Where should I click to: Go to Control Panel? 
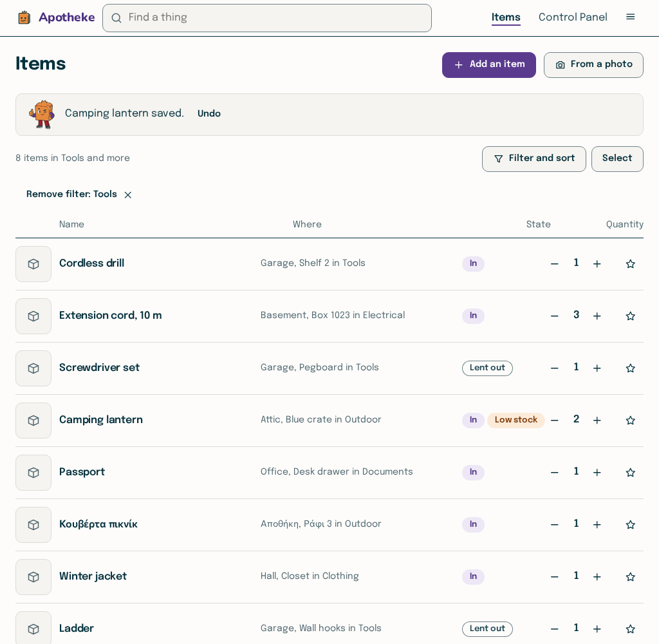pyautogui.click(x=572, y=17)
